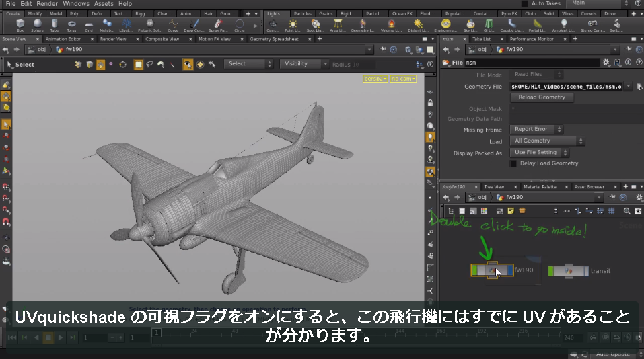Click the Reload Geometry button
Viewport: 644px width, 359px height.
tap(542, 97)
